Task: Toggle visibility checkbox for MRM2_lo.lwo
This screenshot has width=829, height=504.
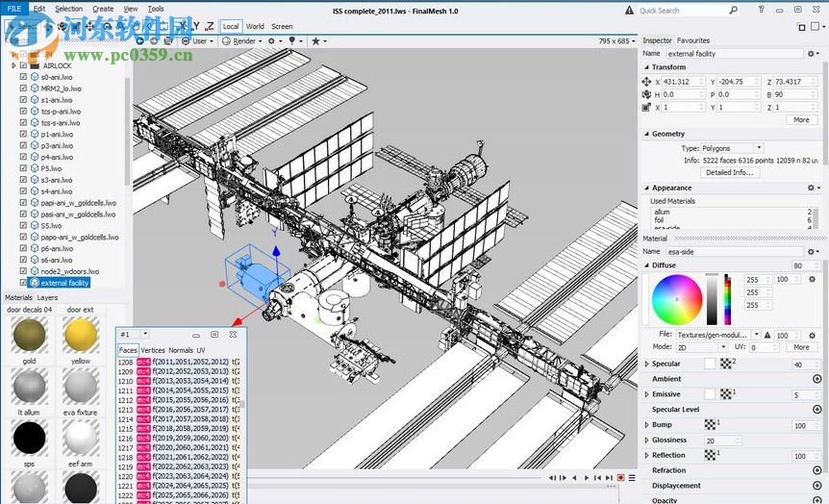Action: (23, 88)
